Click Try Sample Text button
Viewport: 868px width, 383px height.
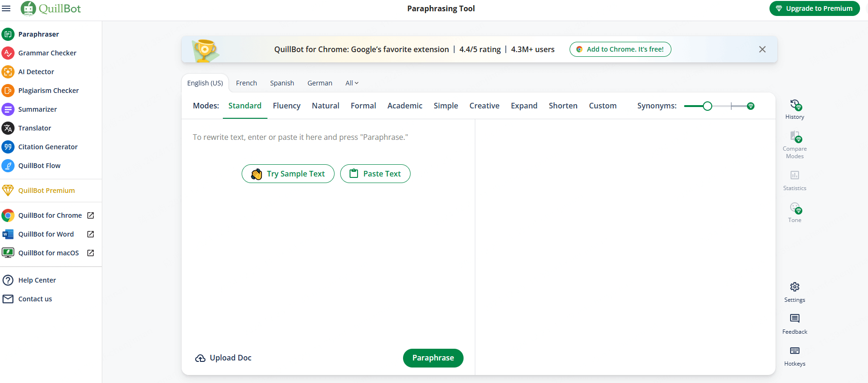click(x=288, y=174)
